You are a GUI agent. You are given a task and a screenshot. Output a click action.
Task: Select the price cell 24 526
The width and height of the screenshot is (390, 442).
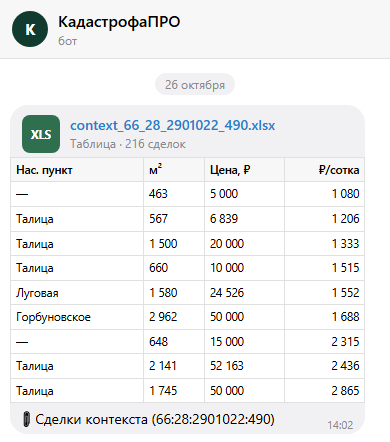click(244, 293)
